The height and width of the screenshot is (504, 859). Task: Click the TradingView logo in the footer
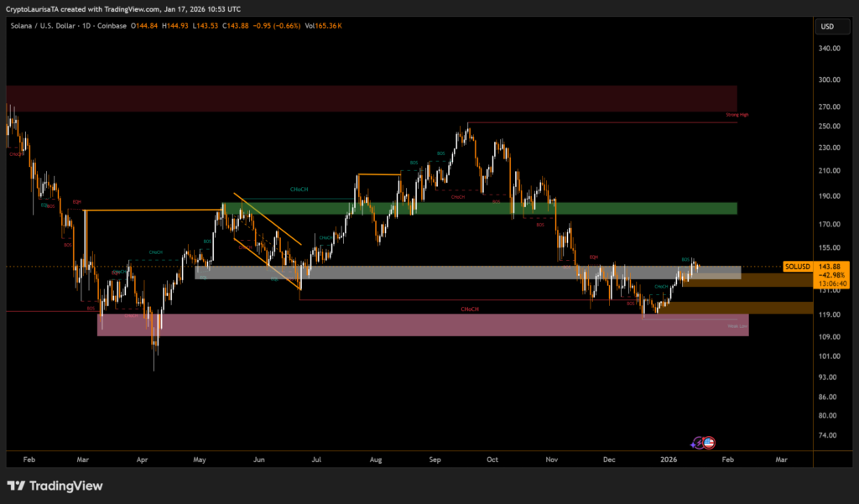pos(55,486)
